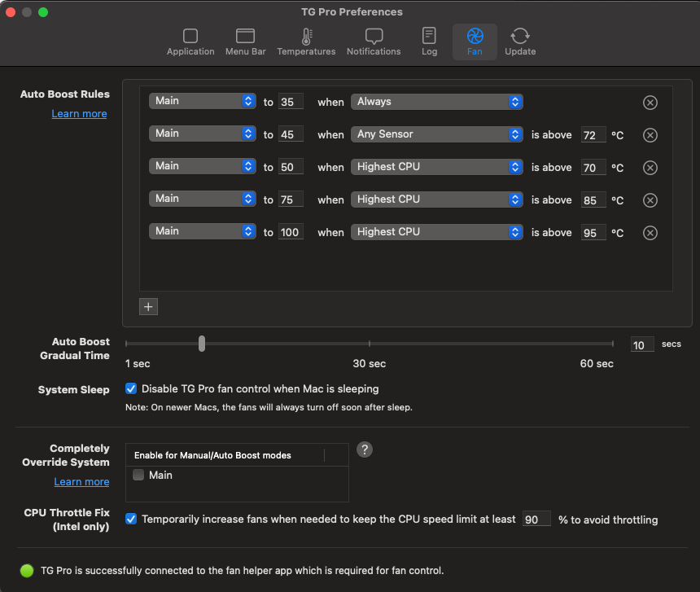Switch to the Menu Bar tab

(x=246, y=42)
